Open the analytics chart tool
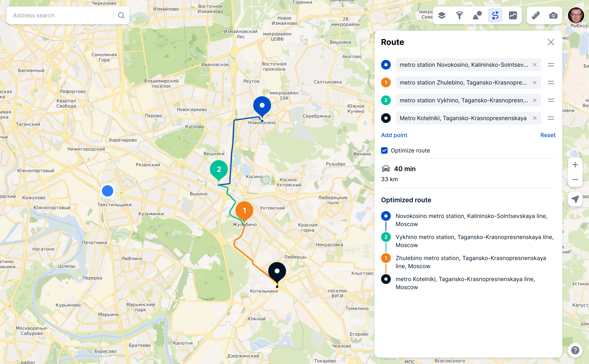Image resolution: width=589 pixels, height=364 pixels. [x=513, y=15]
